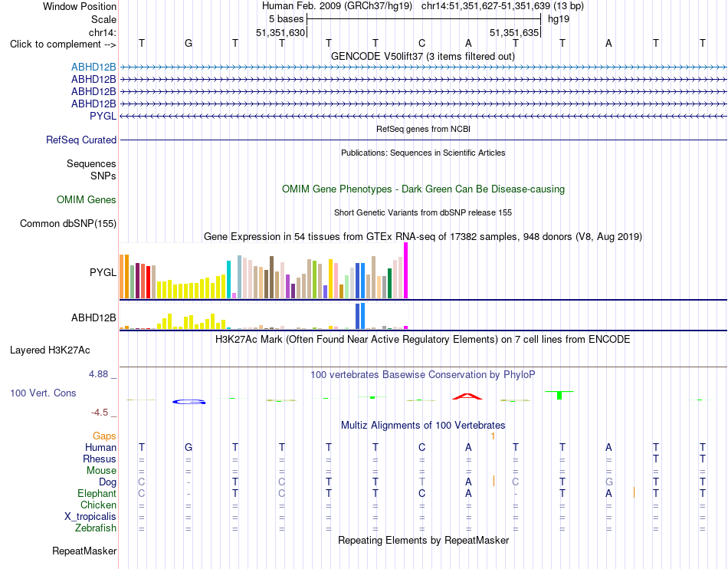Screen dimensions: 728x569
Task: Click the RefSeq Curated gene line
Action: [x=423, y=140]
